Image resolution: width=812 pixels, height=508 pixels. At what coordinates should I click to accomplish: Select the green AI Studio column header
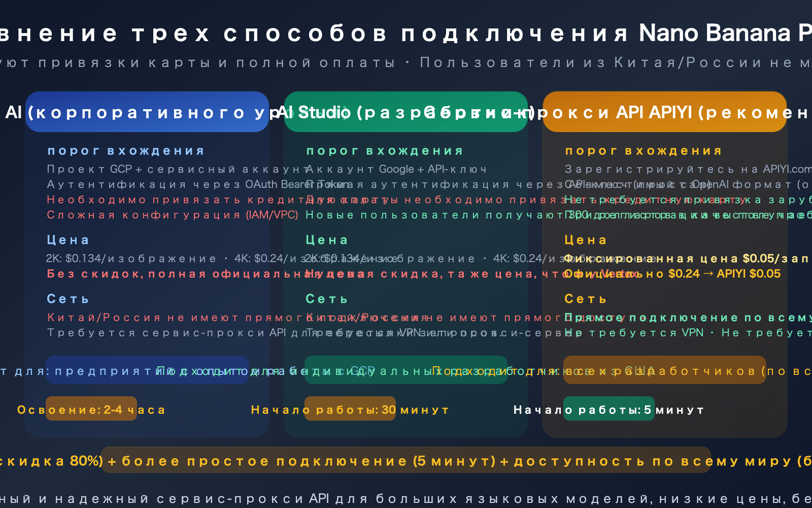point(406,112)
